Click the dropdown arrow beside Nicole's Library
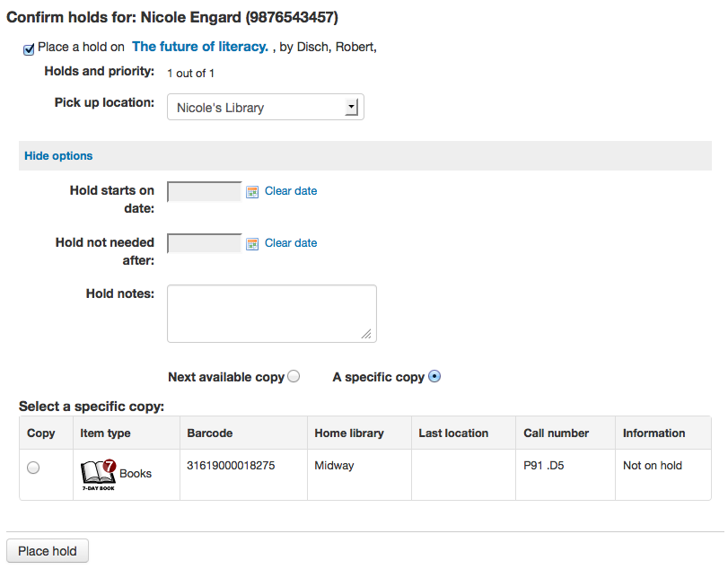Screen dimensions: 728x569 [x=352, y=107]
